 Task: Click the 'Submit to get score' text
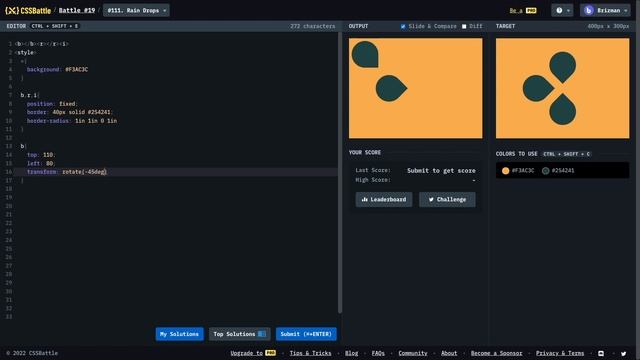441,171
